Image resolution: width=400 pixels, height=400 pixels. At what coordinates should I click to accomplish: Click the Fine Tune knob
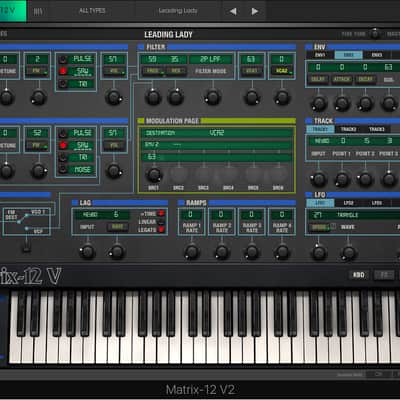pos(375,34)
